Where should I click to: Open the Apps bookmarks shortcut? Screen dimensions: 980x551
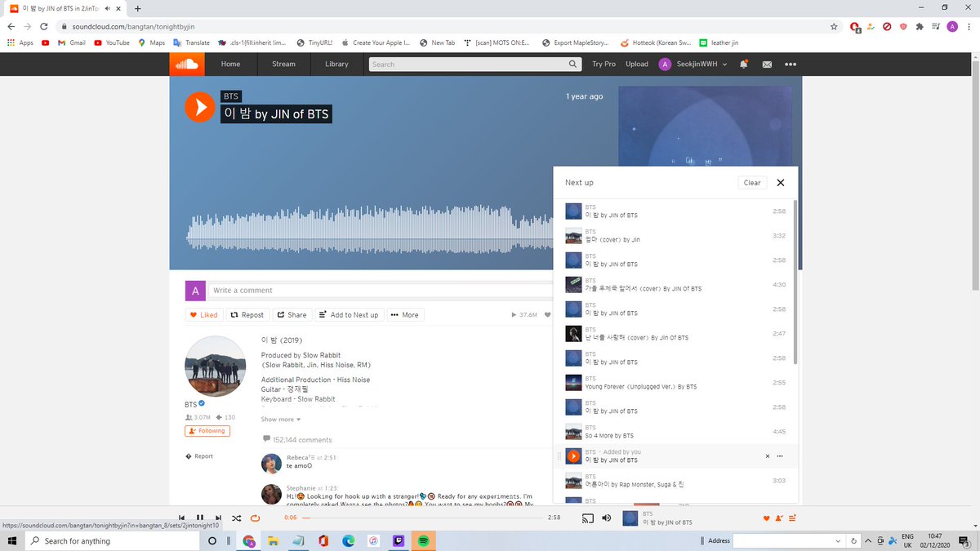[x=20, y=42]
